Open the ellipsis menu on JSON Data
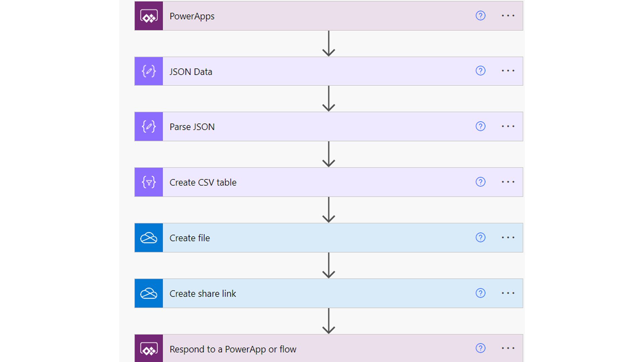The width and height of the screenshot is (644, 362). tap(508, 71)
